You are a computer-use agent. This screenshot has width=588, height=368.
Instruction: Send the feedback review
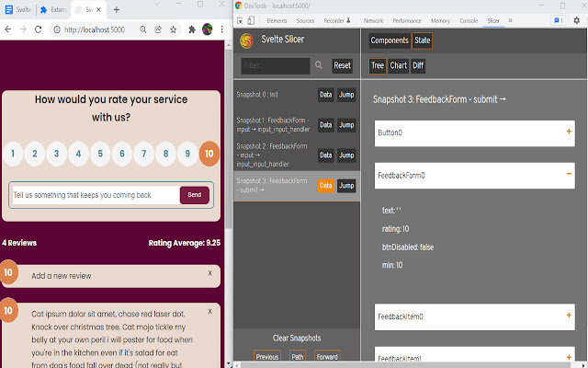pyautogui.click(x=194, y=195)
